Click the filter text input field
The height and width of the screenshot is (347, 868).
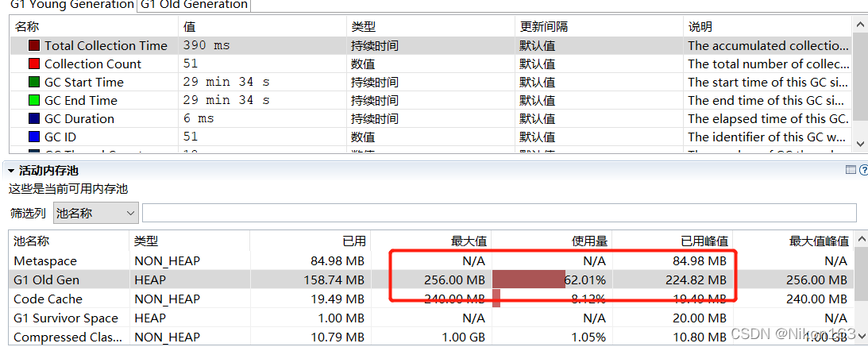coord(500,213)
